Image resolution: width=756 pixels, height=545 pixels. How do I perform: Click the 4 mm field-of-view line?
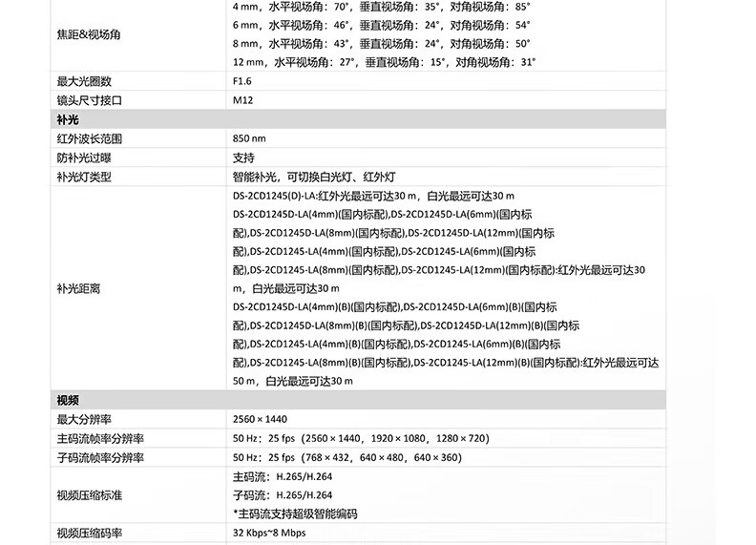(x=382, y=7)
